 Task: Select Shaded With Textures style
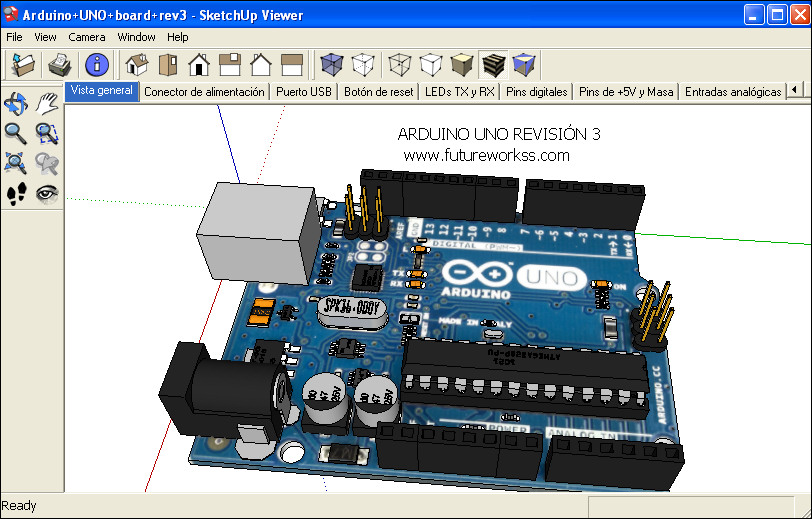point(494,65)
